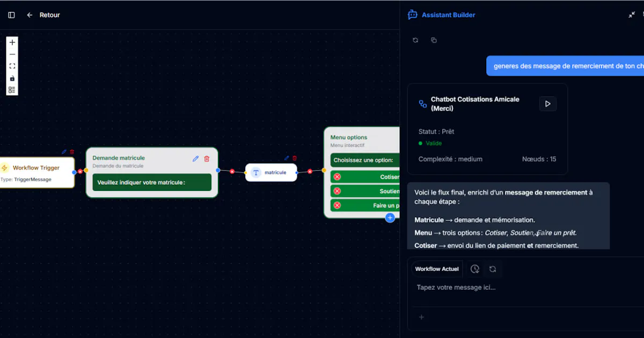Open the Chatbot Cotisations Amicale (Merci) card title

pos(475,104)
